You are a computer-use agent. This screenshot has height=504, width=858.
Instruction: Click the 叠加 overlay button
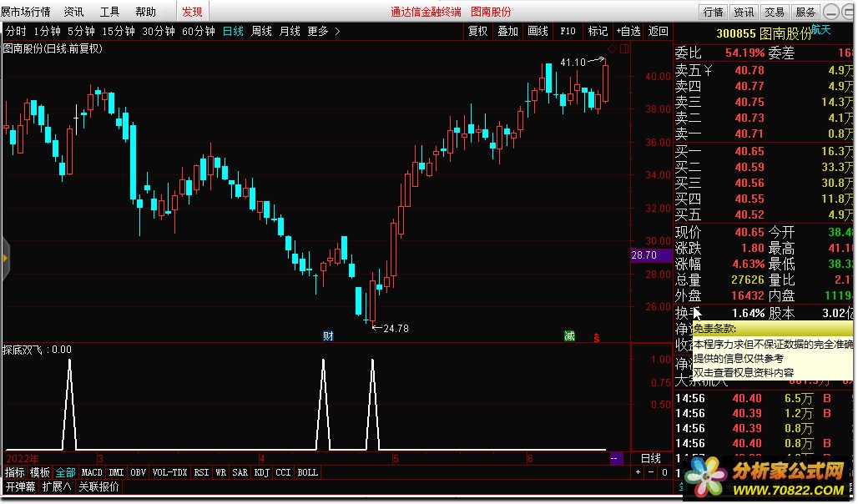(x=507, y=31)
